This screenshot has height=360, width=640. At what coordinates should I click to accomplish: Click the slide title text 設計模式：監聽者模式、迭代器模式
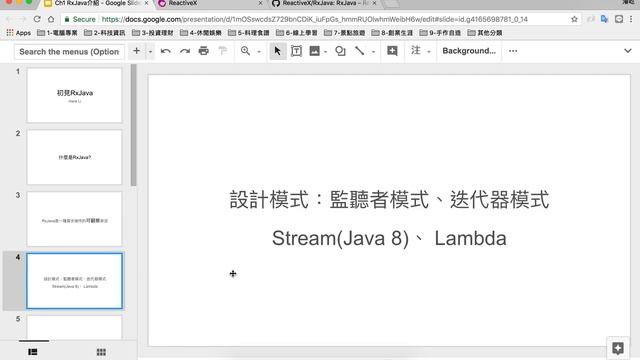[389, 200]
